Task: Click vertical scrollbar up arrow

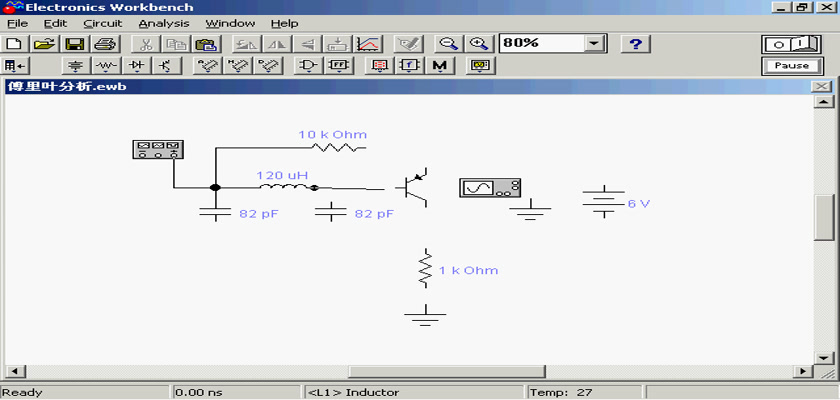Action: coord(823,102)
